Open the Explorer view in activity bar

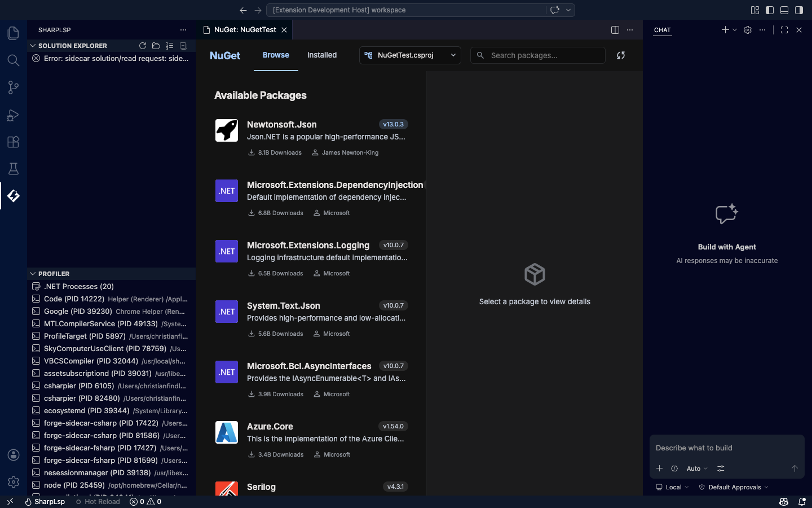point(14,33)
